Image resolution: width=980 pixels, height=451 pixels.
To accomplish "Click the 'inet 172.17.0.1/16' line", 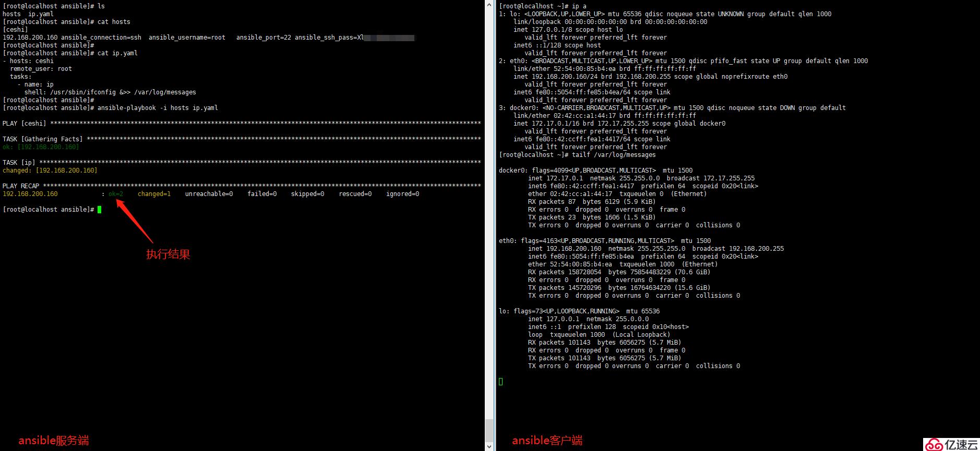I will click(x=619, y=124).
